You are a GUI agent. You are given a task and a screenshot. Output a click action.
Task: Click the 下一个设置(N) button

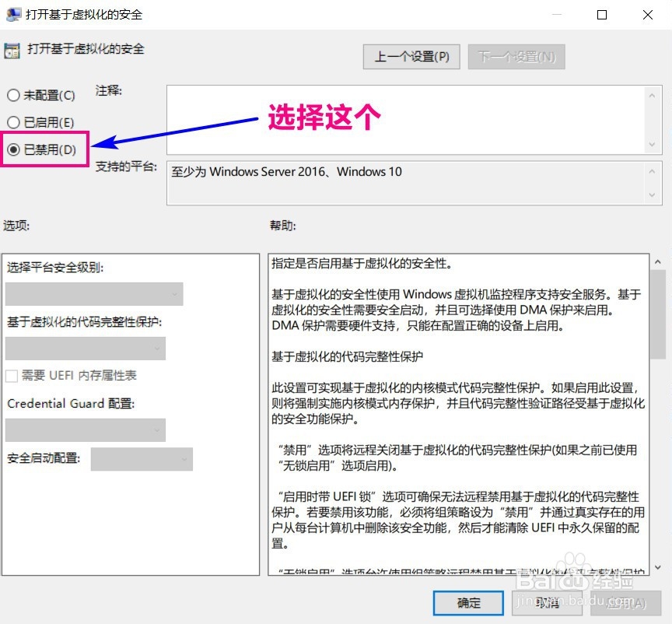[516, 56]
